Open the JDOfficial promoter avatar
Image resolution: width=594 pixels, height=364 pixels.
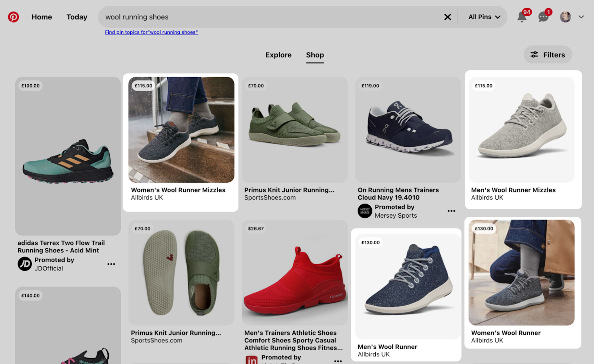(x=25, y=264)
